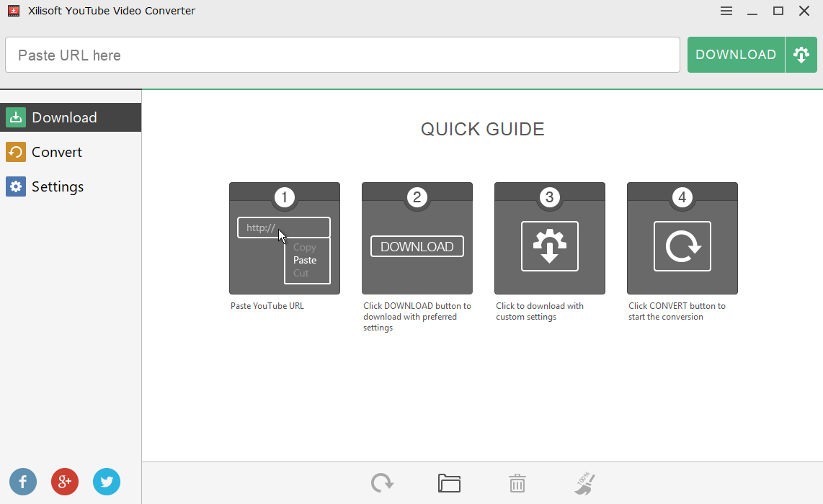Click 'Click DOWNLOAD button to download with preferred settings' caption

tap(417, 317)
